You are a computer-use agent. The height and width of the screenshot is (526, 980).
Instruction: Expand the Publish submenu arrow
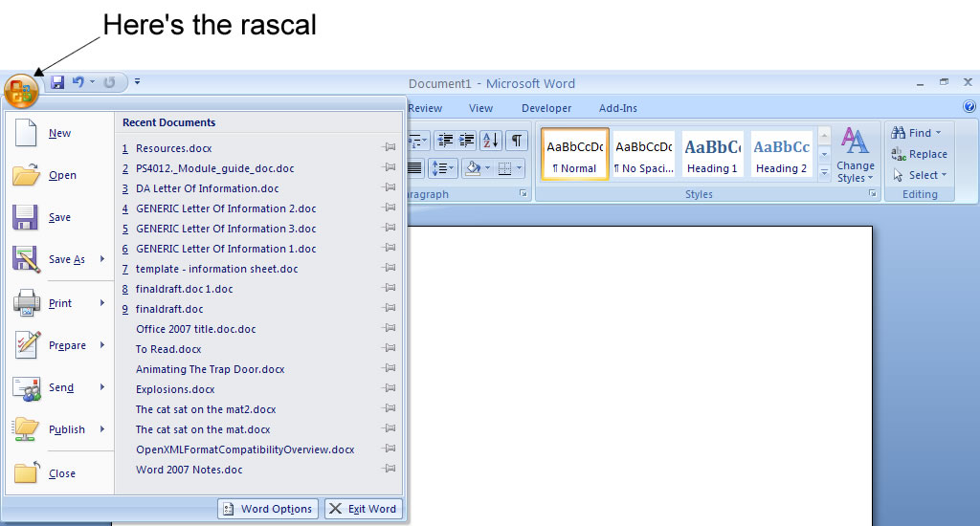(x=102, y=429)
